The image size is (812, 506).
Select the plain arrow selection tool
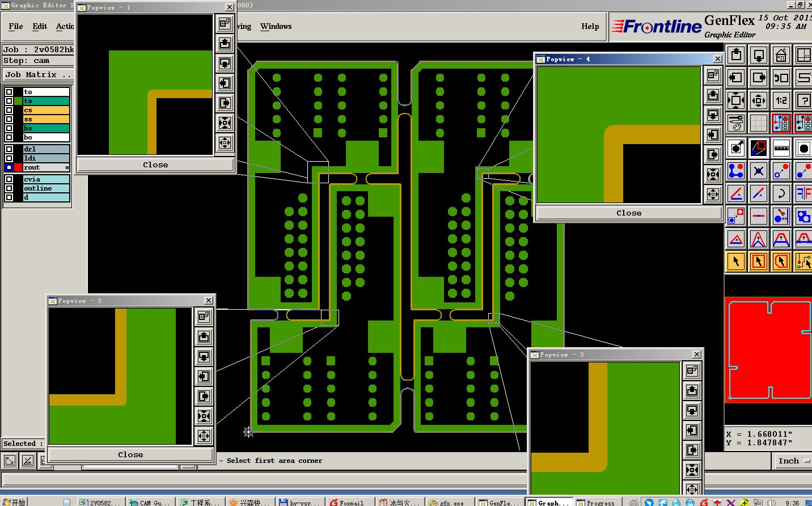click(736, 262)
